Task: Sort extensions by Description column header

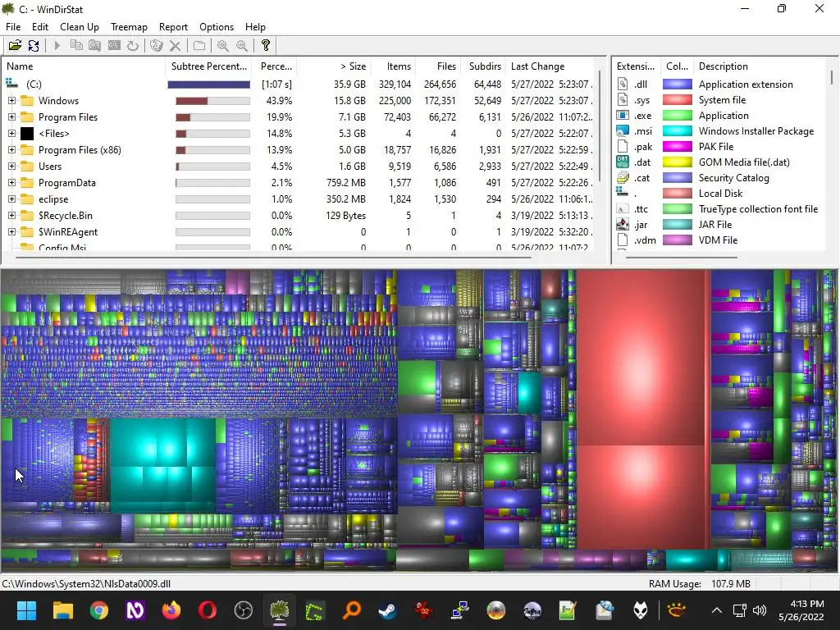Action: [760, 66]
